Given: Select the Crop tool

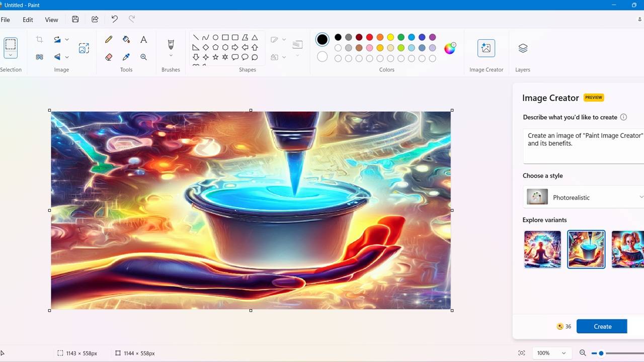Looking at the screenshot, I should coord(39,39).
